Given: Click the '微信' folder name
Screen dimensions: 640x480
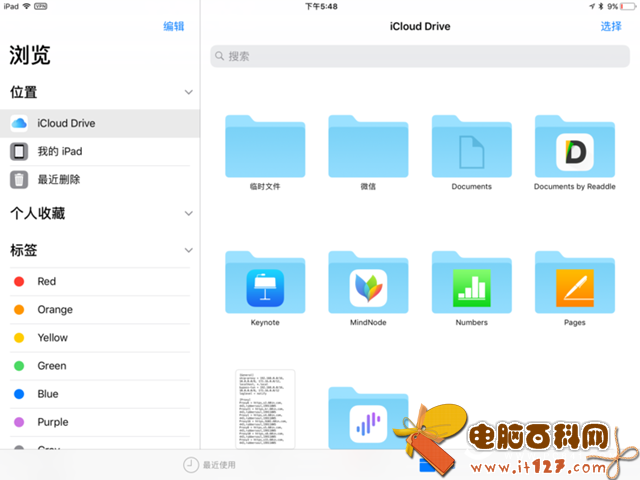Looking at the screenshot, I should [x=368, y=187].
